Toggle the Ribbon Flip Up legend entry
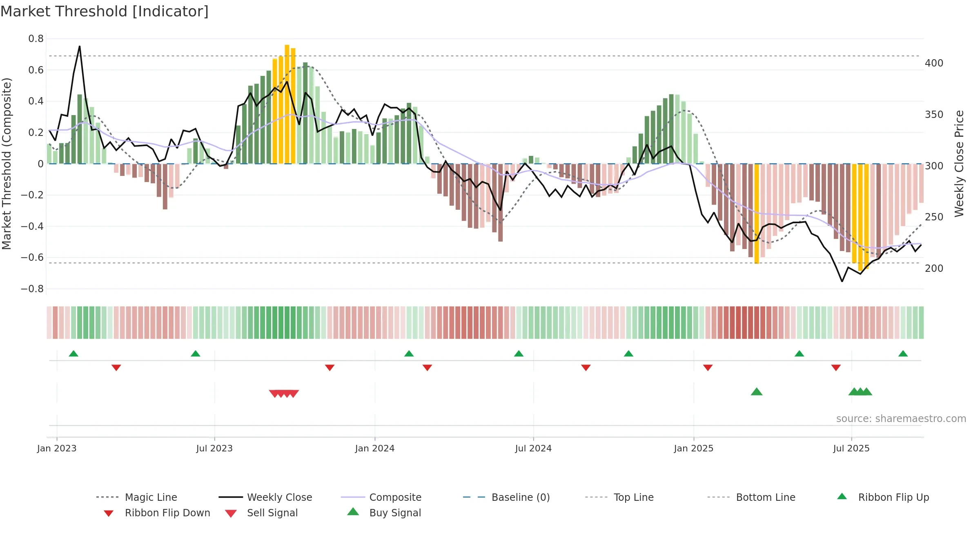 click(x=883, y=497)
